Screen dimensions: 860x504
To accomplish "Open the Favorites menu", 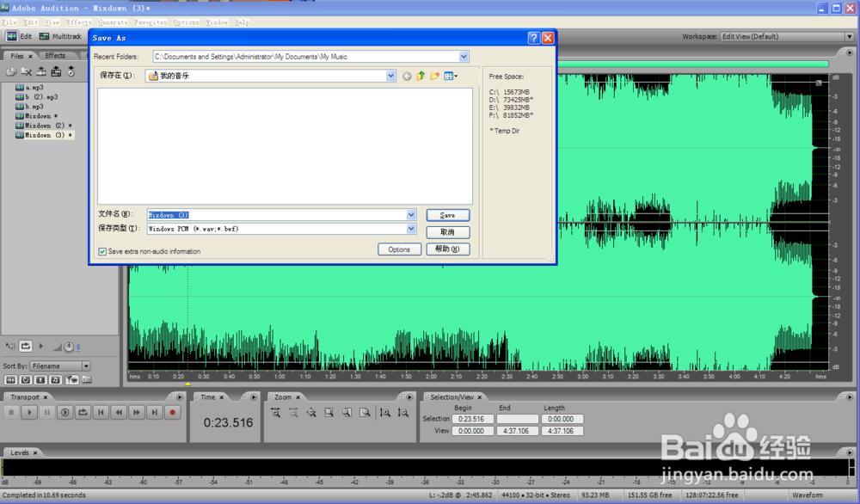I will [150, 22].
